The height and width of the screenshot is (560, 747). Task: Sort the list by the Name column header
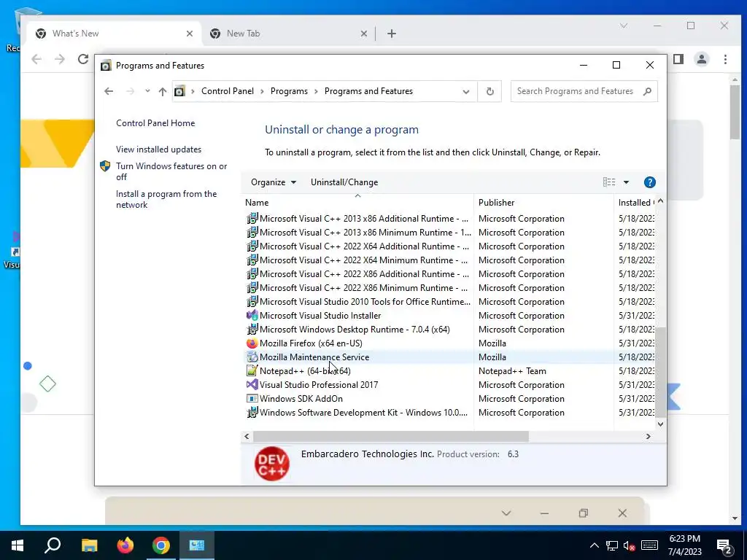pos(357,203)
